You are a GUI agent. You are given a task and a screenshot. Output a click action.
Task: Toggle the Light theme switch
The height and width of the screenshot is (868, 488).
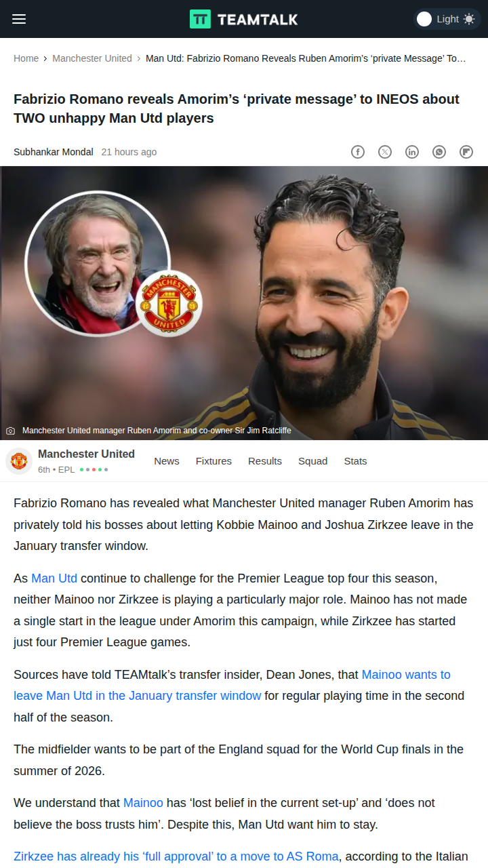pos(446,19)
